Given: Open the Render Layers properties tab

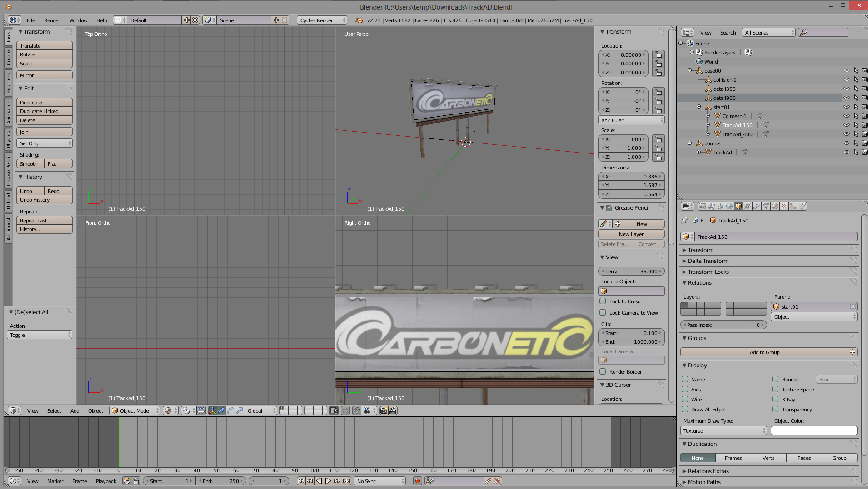Looking at the screenshot, I should tap(711, 206).
